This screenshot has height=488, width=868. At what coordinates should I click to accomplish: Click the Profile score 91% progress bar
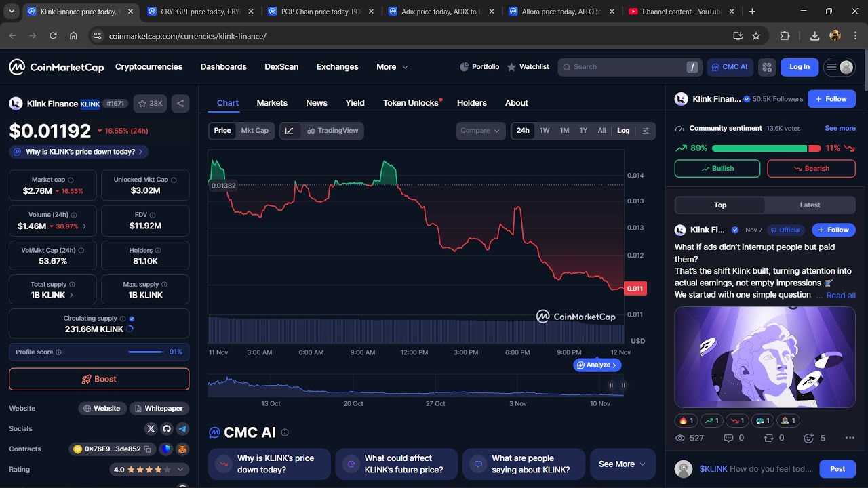146,352
